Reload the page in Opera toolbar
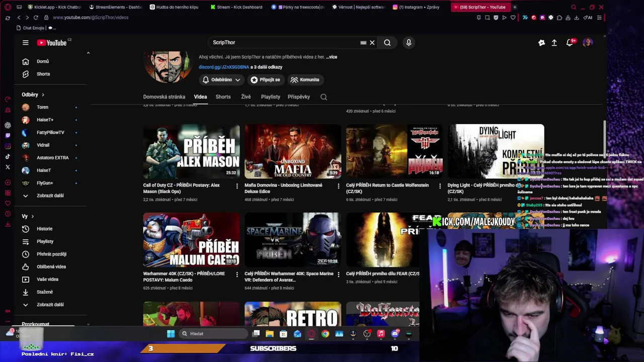 point(36,18)
